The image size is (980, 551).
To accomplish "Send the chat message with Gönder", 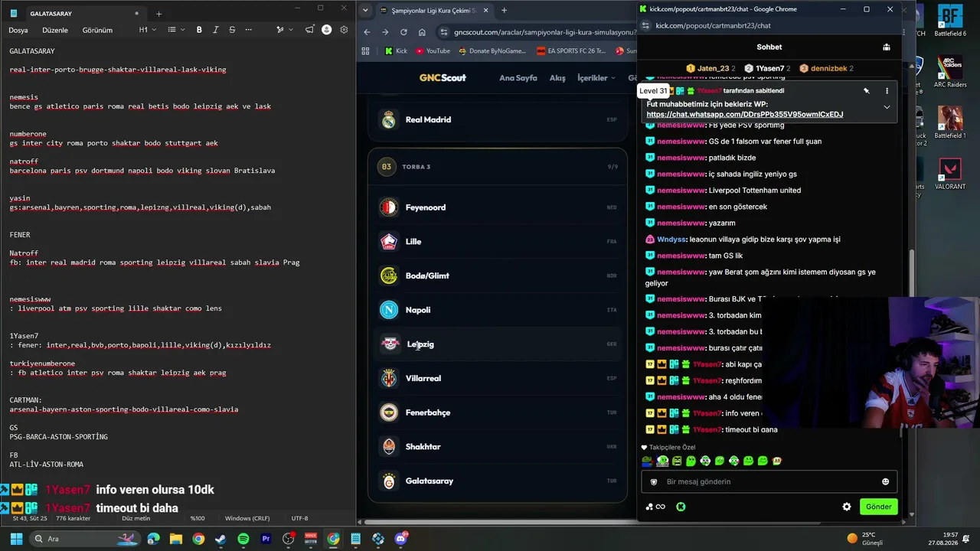I will pyautogui.click(x=878, y=507).
